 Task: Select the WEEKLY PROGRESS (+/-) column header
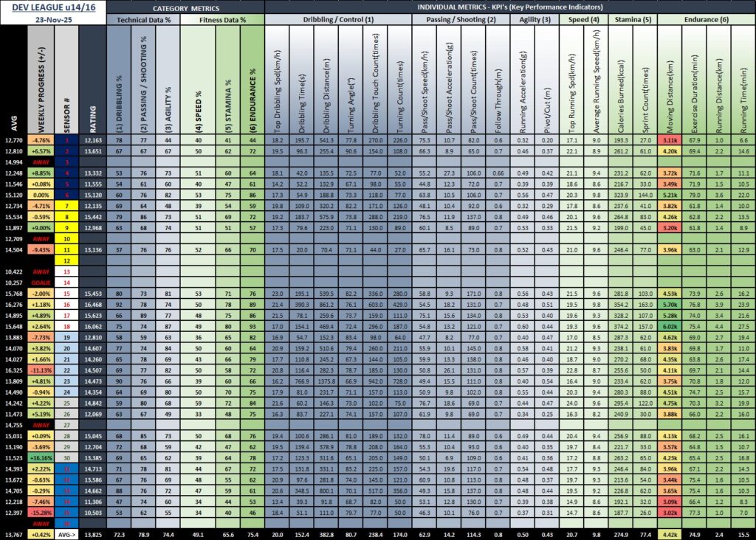(x=41, y=81)
